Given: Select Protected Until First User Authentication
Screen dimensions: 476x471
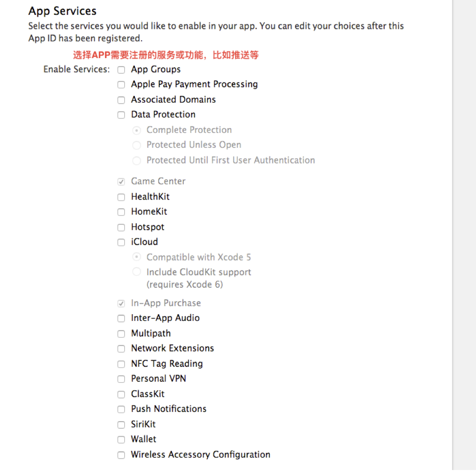Looking at the screenshot, I should 137,161.
